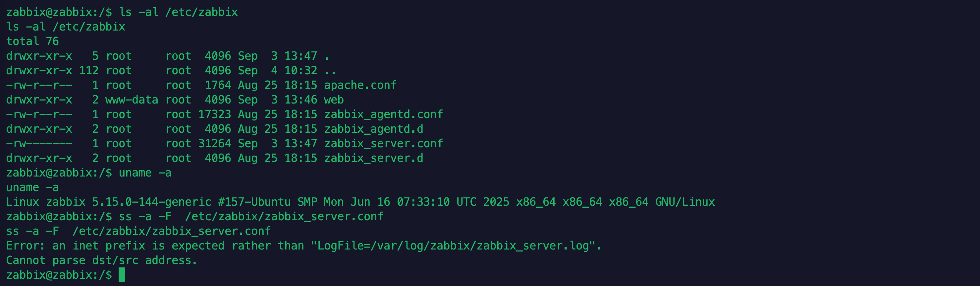Click the "Error:" word in ss output

(x=26, y=246)
